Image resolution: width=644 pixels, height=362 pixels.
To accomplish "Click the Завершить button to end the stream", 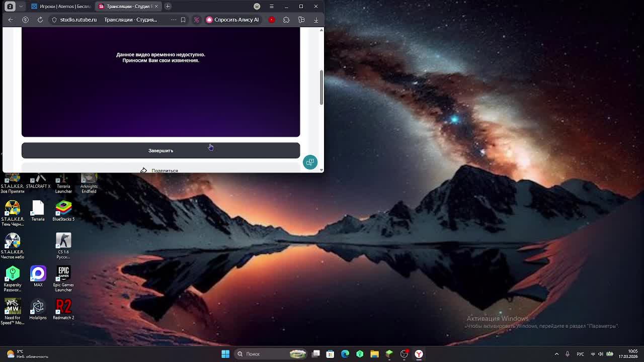I will (x=160, y=150).
